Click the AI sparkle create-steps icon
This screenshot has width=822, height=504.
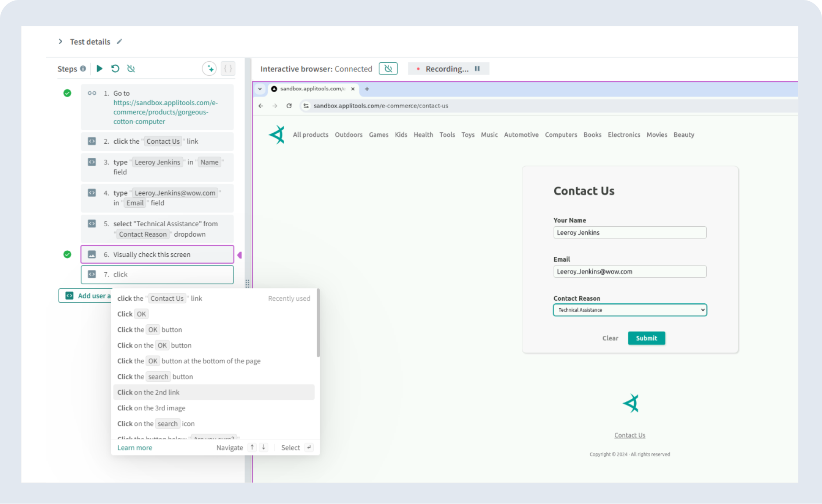[x=209, y=69]
